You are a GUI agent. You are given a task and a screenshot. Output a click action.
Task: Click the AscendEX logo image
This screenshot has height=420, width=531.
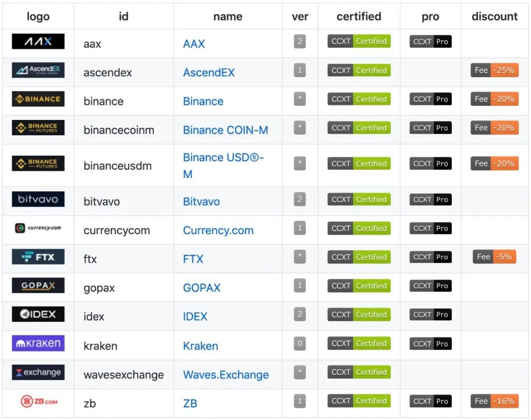pos(38,70)
